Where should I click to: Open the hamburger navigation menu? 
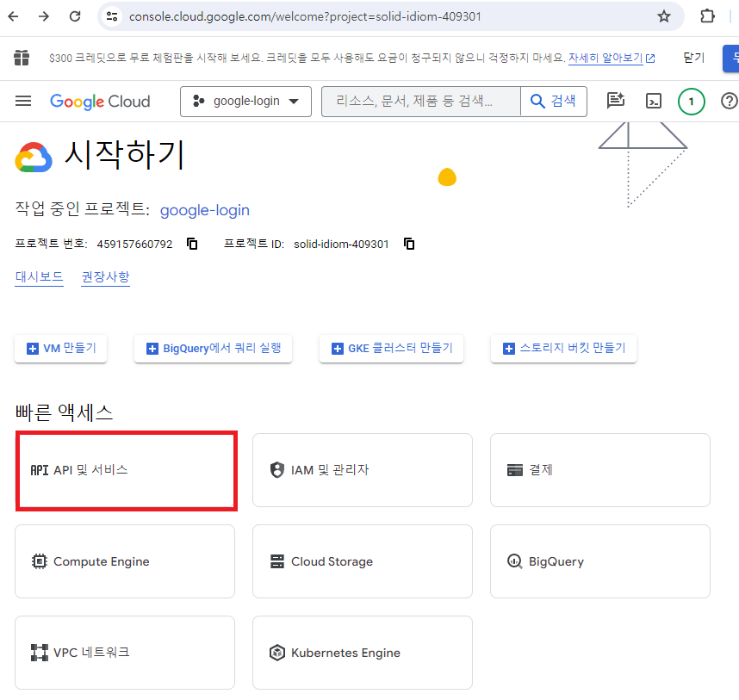click(x=23, y=101)
